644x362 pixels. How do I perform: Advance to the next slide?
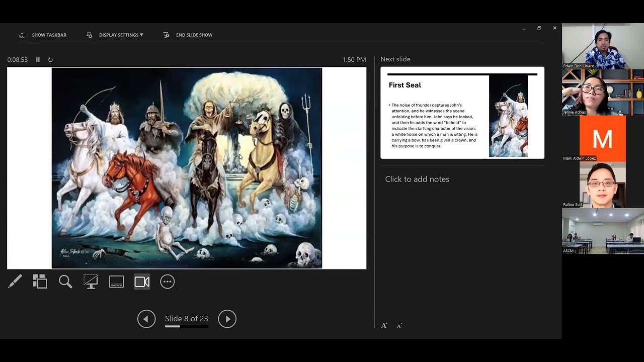click(x=227, y=319)
